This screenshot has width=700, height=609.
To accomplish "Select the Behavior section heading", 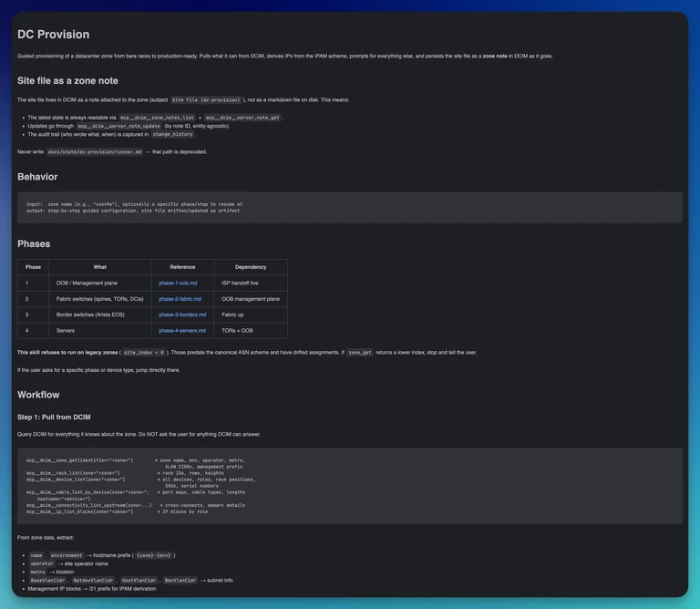I will tap(37, 177).
